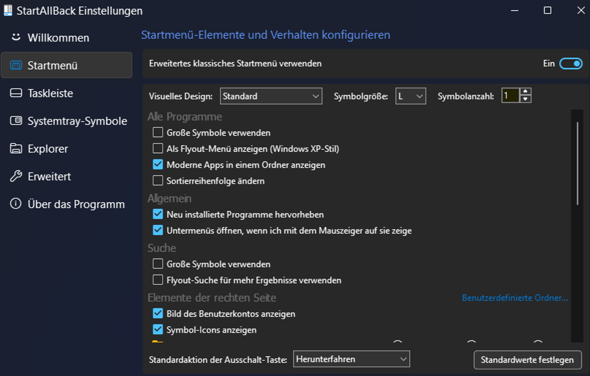Image resolution: width=590 pixels, height=376 pixels.
Task: Open Standardaktion der Ausschalt-Taste dropdown
Action: [x=351, y=359]
